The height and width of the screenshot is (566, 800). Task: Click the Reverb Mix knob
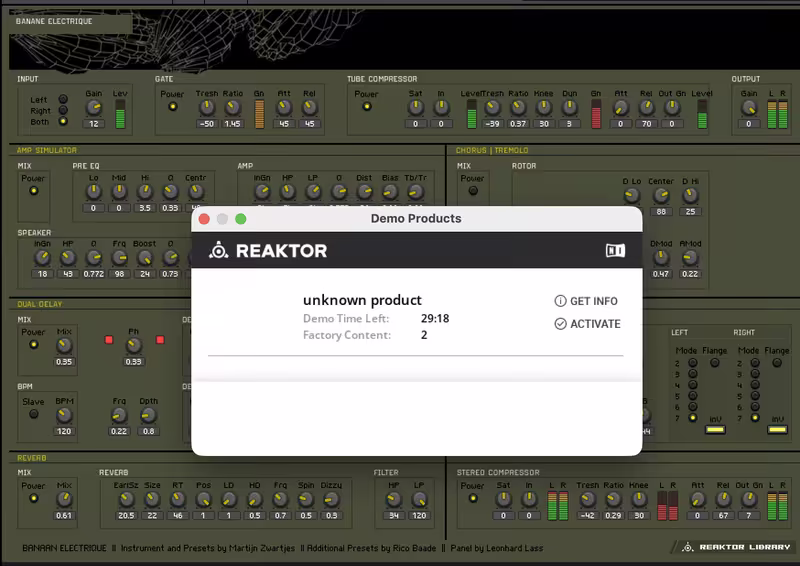[x=64, y=500]
